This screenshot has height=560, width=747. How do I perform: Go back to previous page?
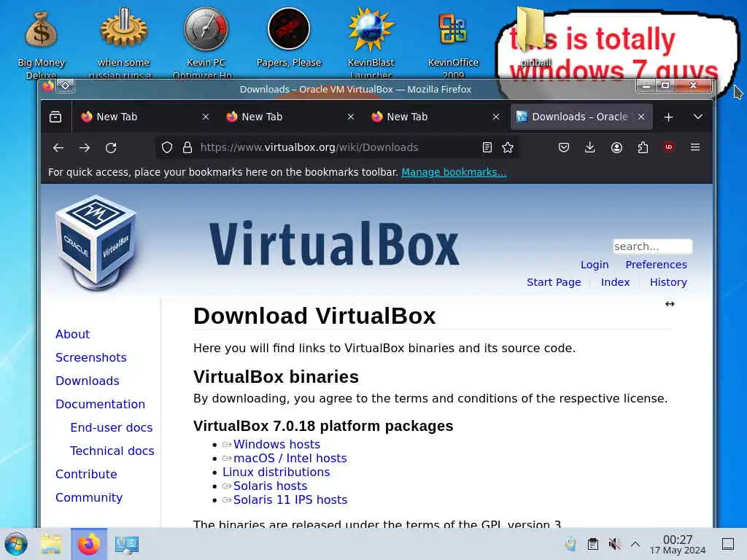click(58, 147)
